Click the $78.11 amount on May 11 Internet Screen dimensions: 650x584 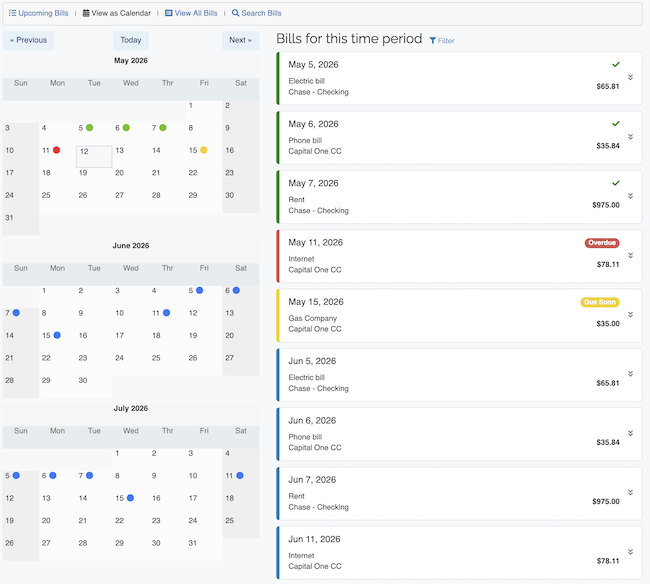608,264
